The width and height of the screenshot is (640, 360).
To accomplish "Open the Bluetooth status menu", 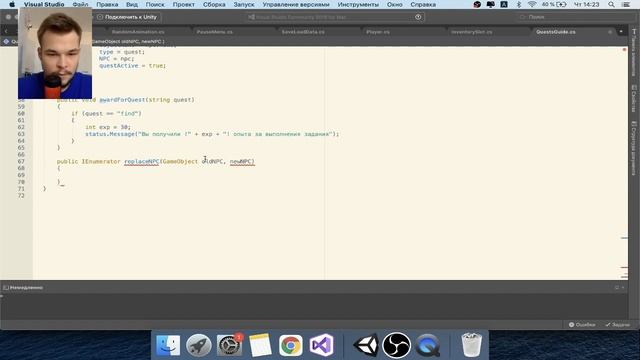I will click(x=519, y=4).
